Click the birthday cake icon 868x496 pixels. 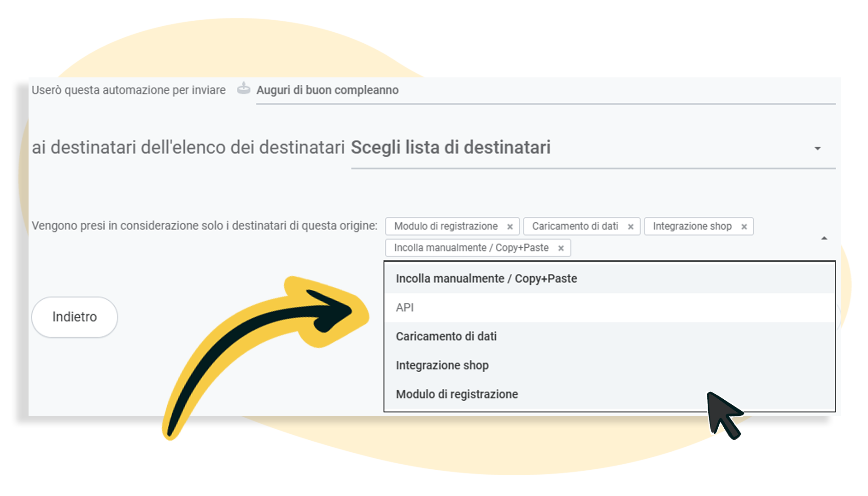243,88
